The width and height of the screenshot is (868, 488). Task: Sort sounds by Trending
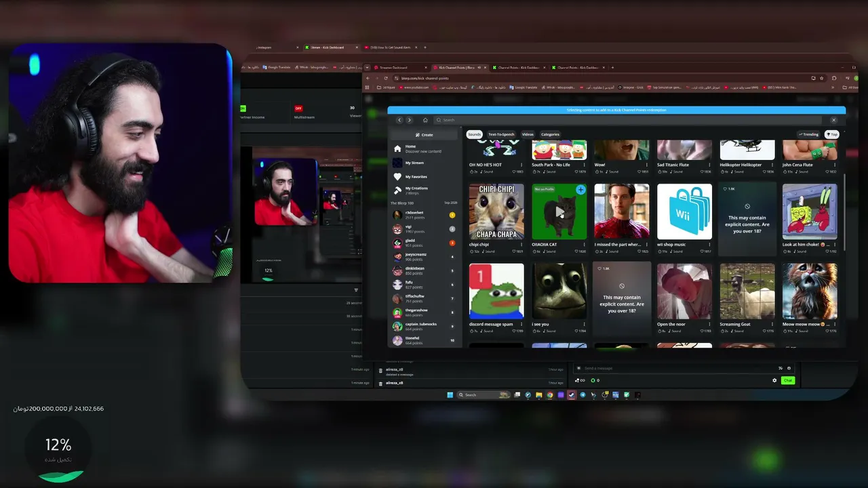(x=809, y=134)
